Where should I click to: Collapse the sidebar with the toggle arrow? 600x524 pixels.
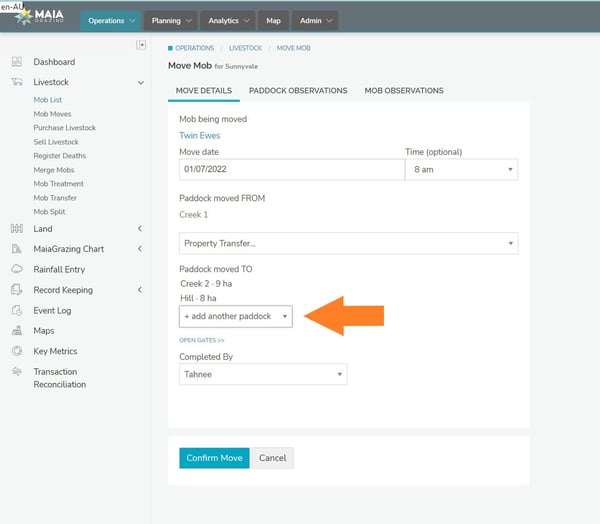click(141, 45)
